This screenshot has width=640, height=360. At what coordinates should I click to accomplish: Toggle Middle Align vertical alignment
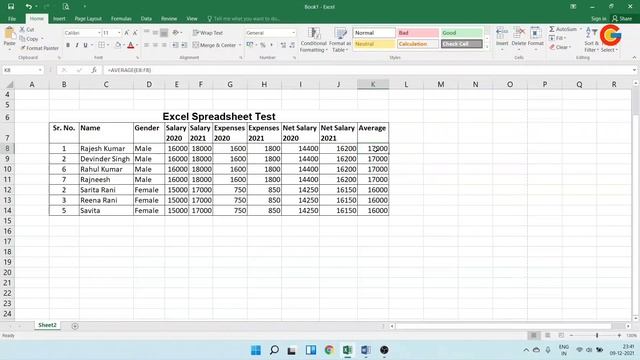pyautogui.click(x=155, y=33)
